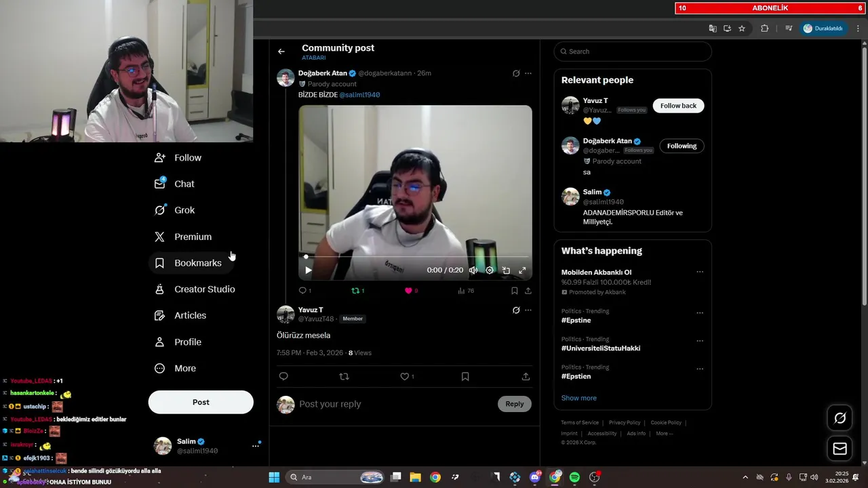Open options for #Epstine trend
This screenshot has width=868, height=488.
[700, 312]
